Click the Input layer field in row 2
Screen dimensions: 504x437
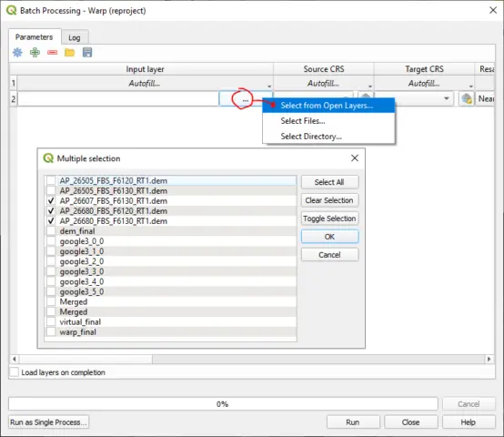pos(118,98)
